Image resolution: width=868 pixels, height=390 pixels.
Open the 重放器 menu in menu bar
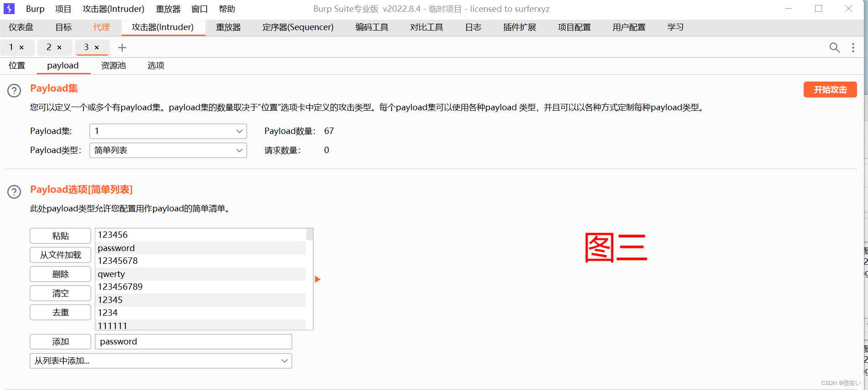(x=168, y=9)
